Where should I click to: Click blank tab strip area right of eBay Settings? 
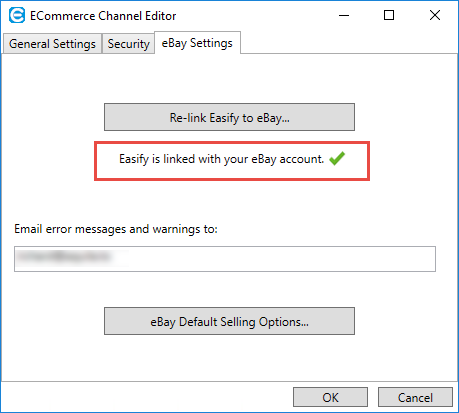tap(347, 43)
